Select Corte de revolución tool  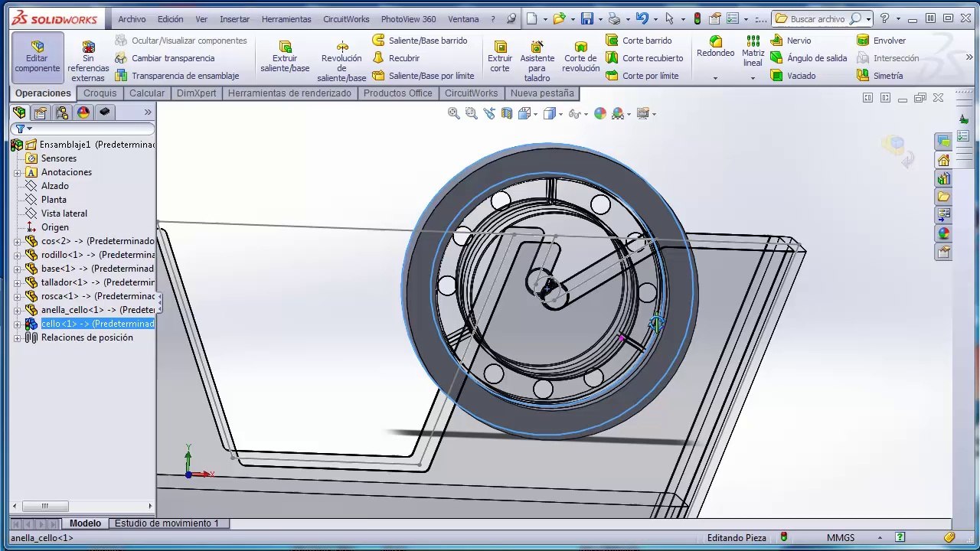[x=580, y=57]
